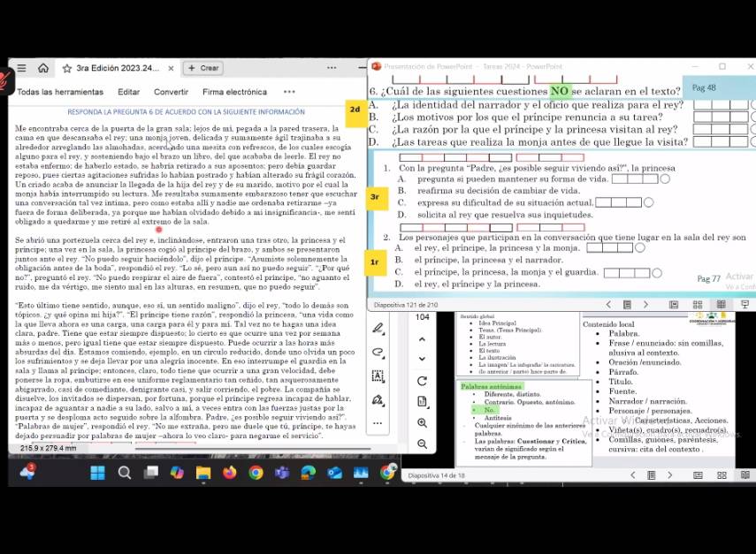This screenshot has height=554, width=756.
Task: Expand more tools ellipsis in side toolbar
Action: coord(378,422)
